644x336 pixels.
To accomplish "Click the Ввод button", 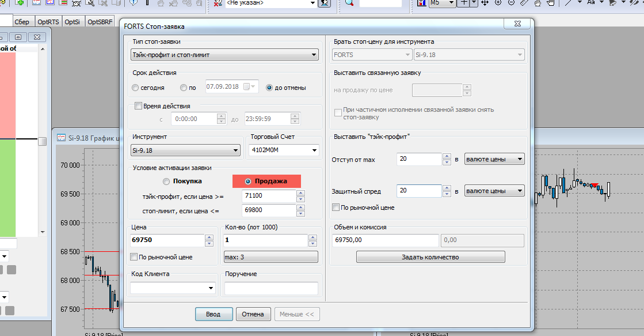I will pyautogui.click(x=214, y=314).
